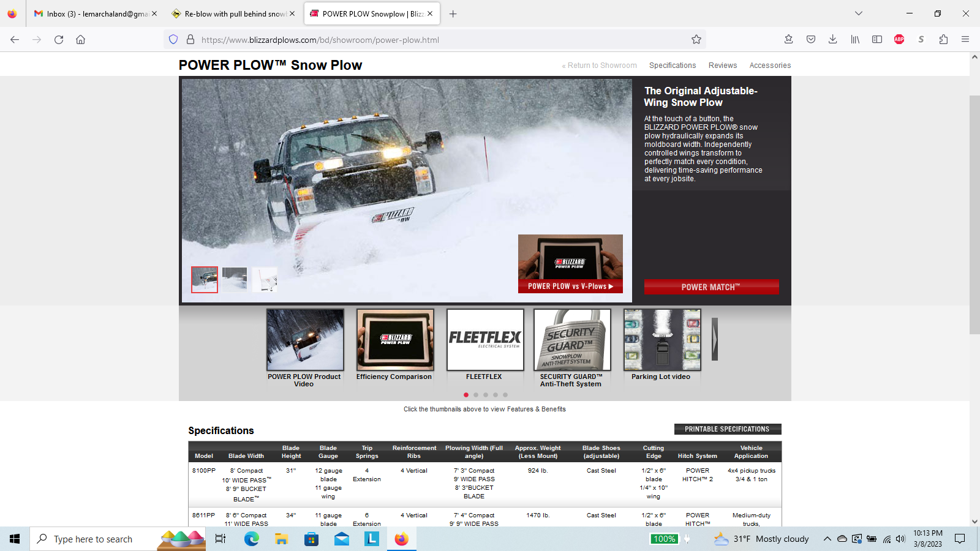Select the fourth carousel page dot

496,395
